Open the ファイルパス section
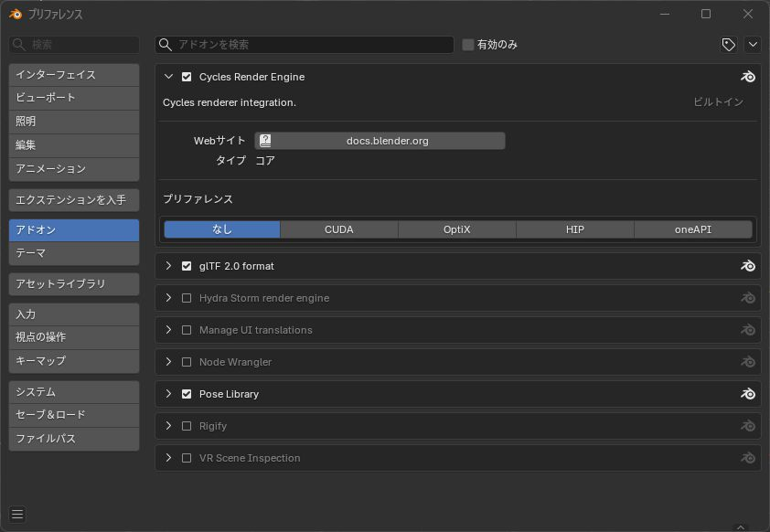 (74, 439)
